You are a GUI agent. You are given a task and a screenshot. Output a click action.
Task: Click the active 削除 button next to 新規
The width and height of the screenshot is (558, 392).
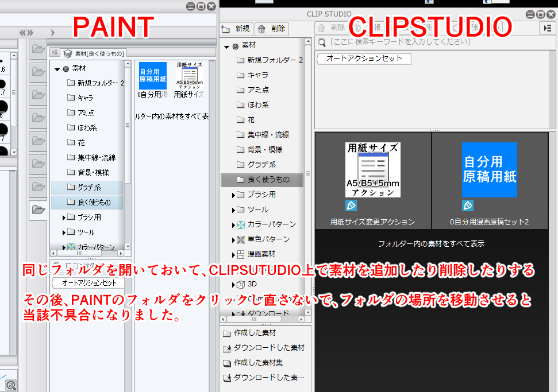click(x=272, y=29)
